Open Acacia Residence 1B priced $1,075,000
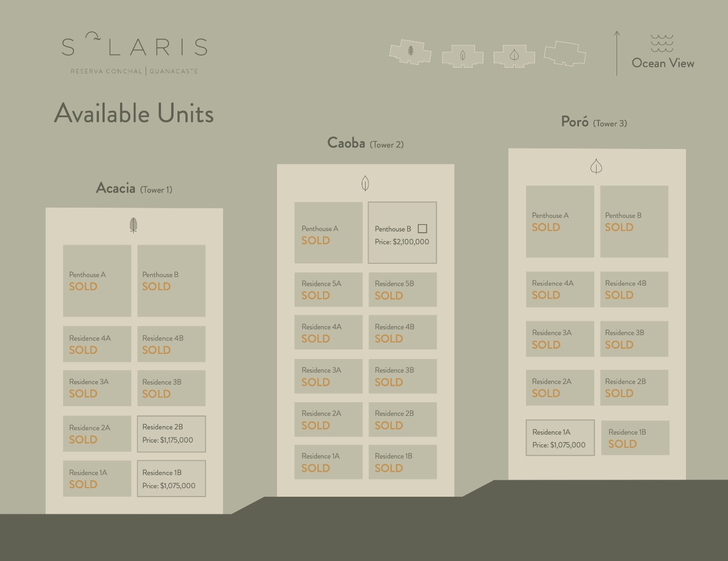Image resolution: width=728 pixels, height=561 pixels. click(171, 478)
